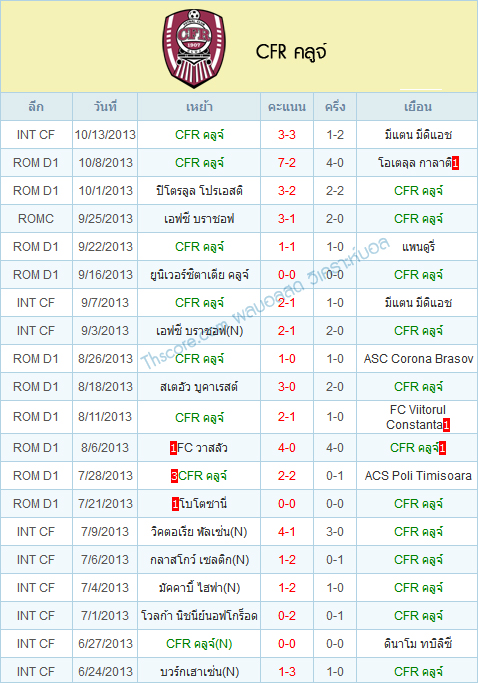Select away team โอเตลุล กาลาติ

[x=414, y=163]
